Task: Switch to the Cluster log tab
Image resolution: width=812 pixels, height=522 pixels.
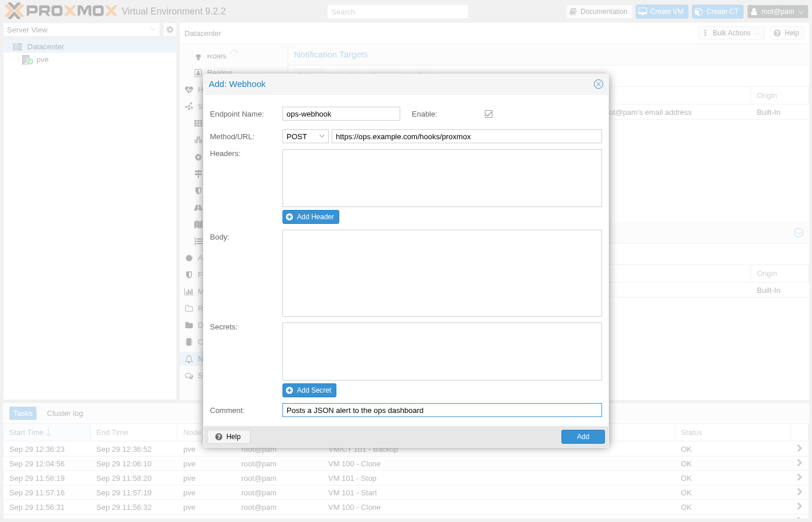Action: click(65, 413)
